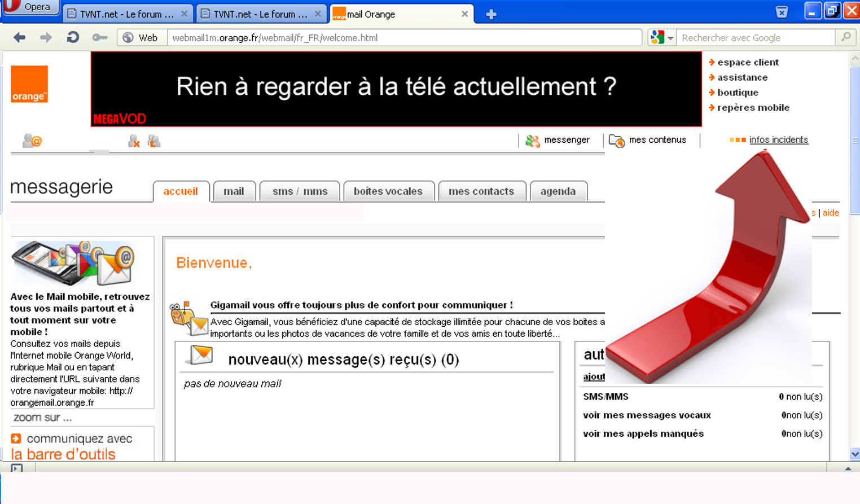Click the zoom sur ... label
The width and height of the screenshot is (860, 504).
42,418
